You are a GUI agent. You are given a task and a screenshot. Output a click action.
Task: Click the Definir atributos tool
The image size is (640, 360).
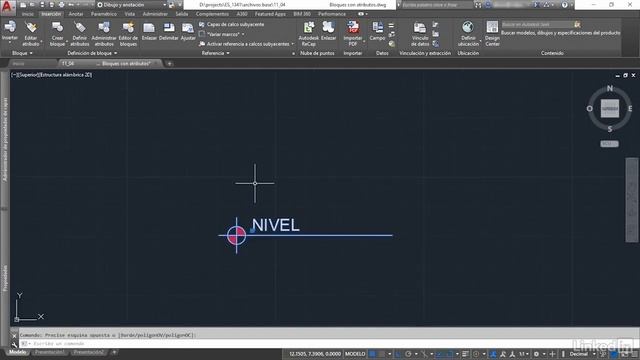click(80, 33)
